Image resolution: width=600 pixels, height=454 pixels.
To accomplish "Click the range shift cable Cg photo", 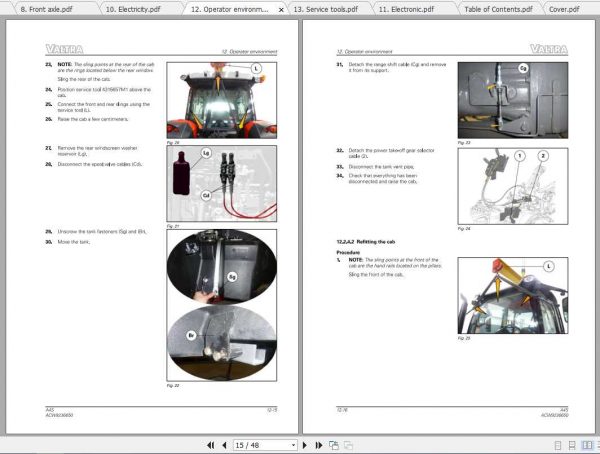I will [x=513, y=100].
